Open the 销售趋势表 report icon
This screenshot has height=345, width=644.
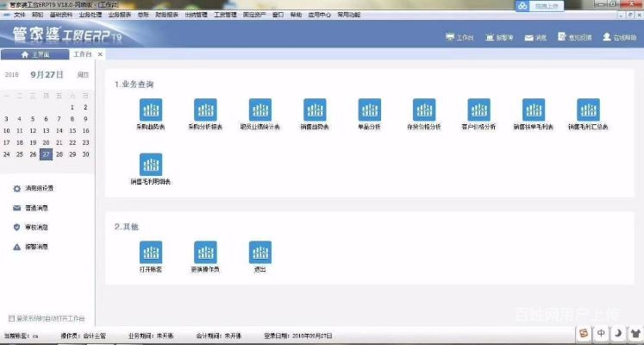tap(315, 110)
